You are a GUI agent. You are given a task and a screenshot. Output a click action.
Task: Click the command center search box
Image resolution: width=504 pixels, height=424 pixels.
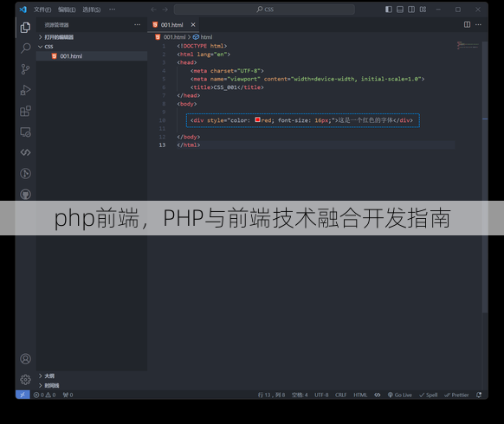[x=264, y=10]
